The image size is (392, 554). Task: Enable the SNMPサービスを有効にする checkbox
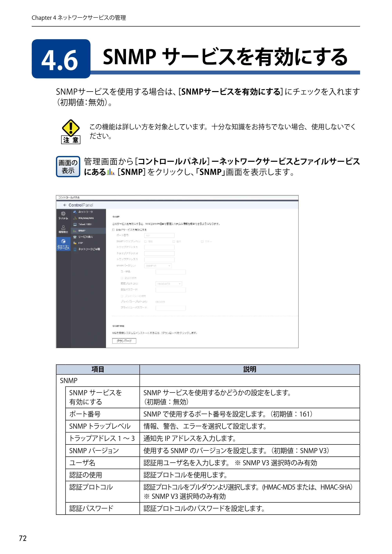point(113,230)
